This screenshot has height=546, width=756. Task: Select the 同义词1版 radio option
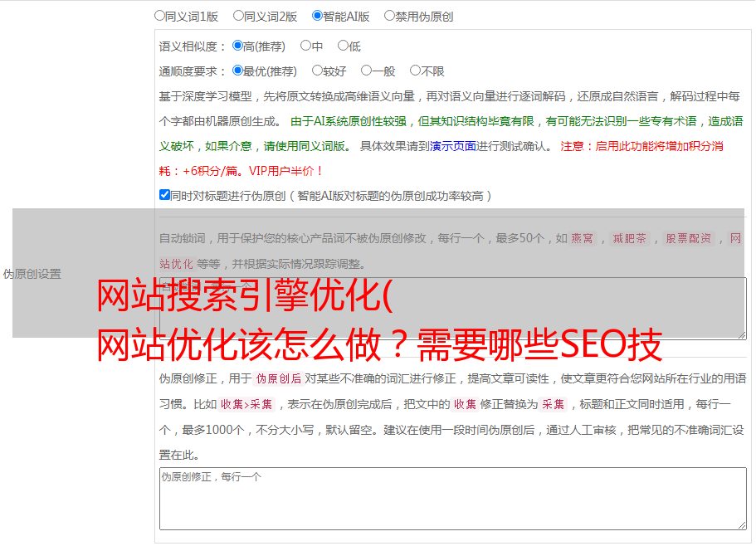(159, 15)
